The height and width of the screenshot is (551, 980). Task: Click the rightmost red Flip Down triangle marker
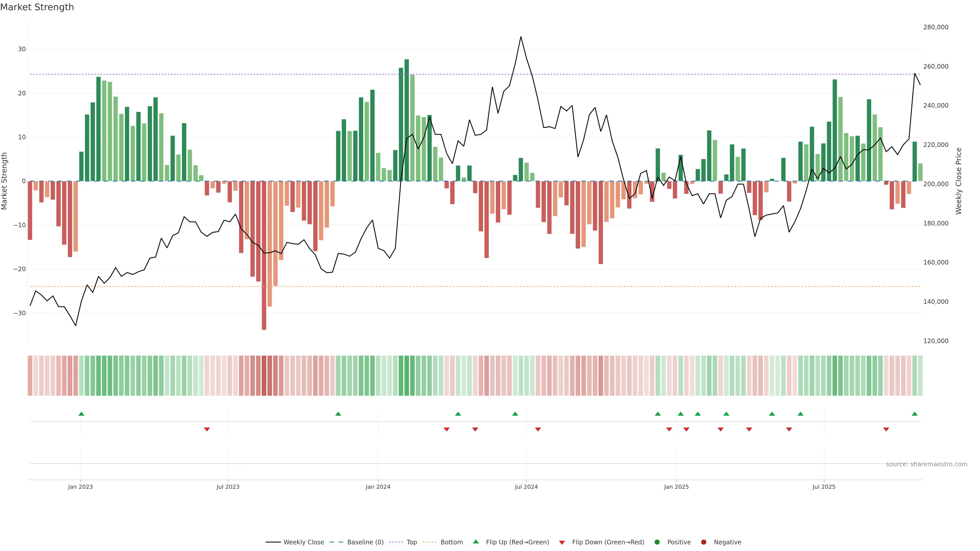click(886, 429)
